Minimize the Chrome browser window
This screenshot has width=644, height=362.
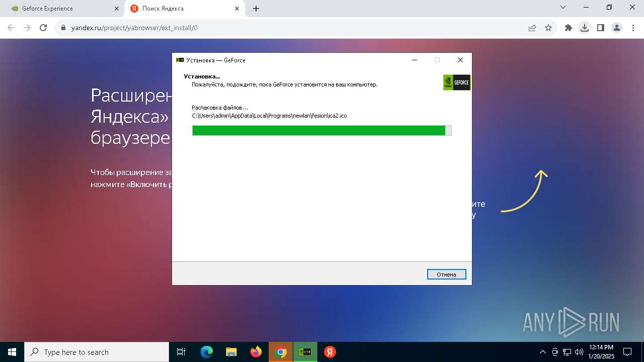click(586, 8)
